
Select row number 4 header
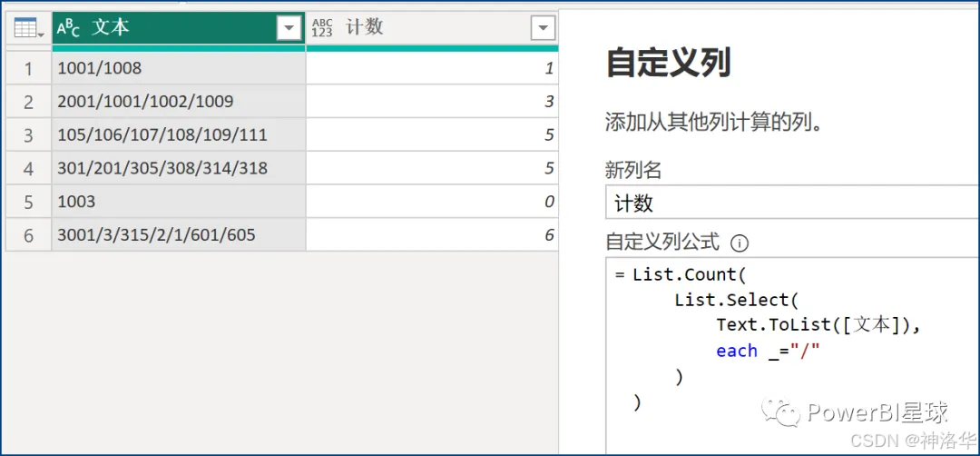(x=28, y=168)
